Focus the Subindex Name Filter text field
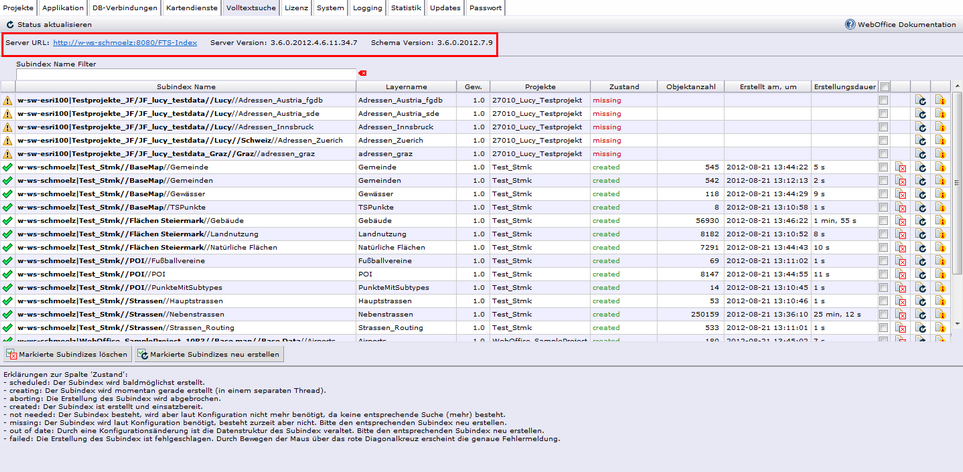The image size is (963, 472). tap(186, 74)
